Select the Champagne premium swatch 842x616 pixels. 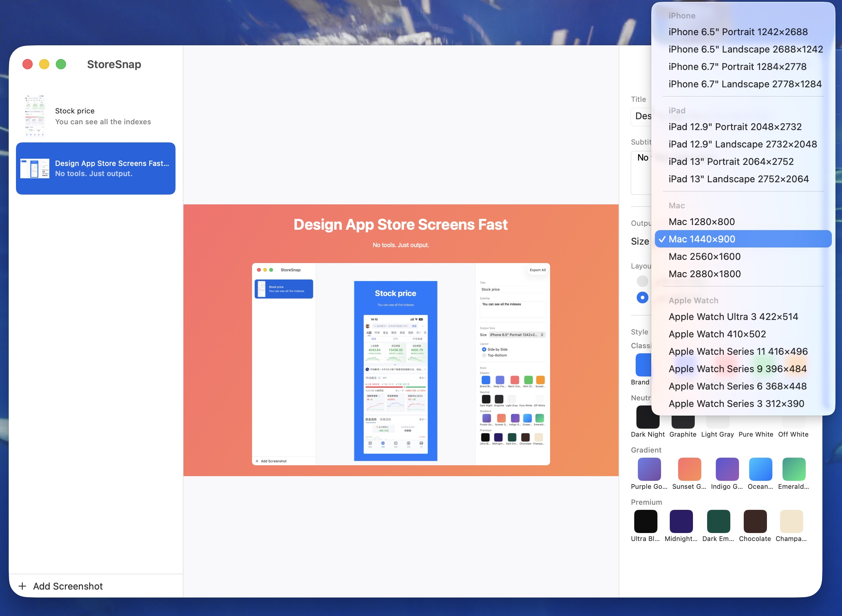[791, 521]
